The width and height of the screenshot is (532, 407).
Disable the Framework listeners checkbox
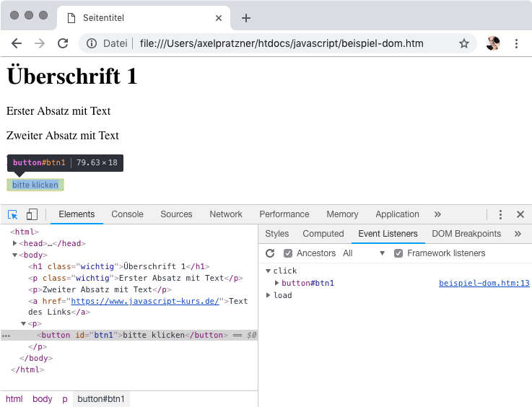tap(398, 253)
